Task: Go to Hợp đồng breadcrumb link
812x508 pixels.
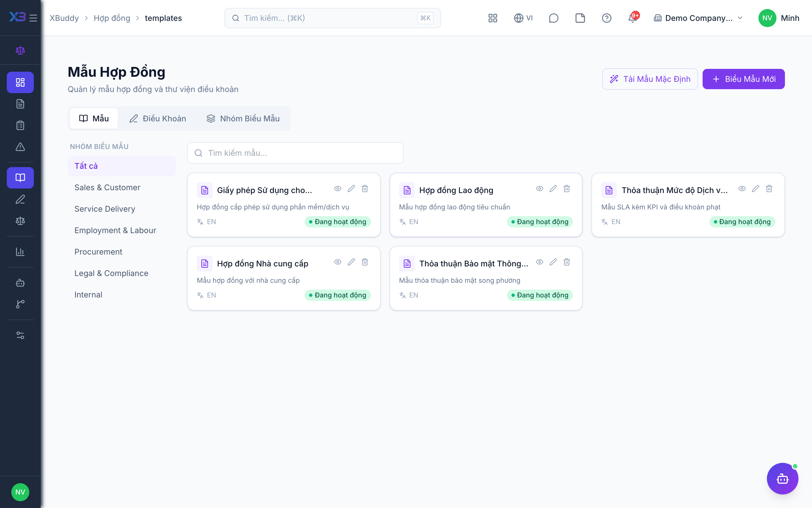Action: click(x=112, y=18)
